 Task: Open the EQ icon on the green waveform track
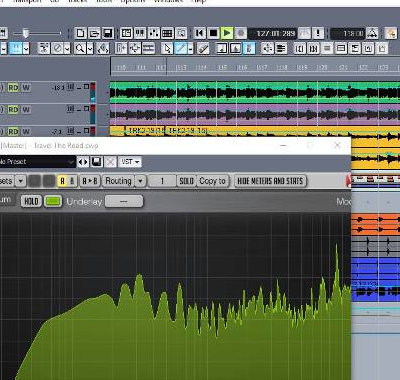[x=71, y=87]
